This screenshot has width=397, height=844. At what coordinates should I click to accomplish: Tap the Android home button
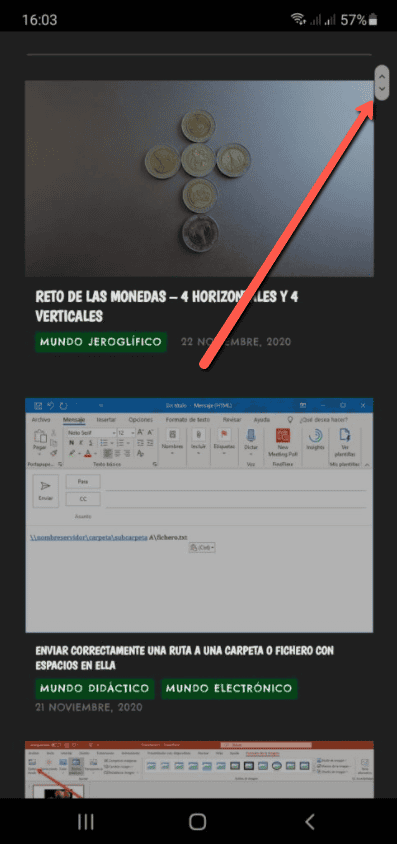tap(197, 821)
